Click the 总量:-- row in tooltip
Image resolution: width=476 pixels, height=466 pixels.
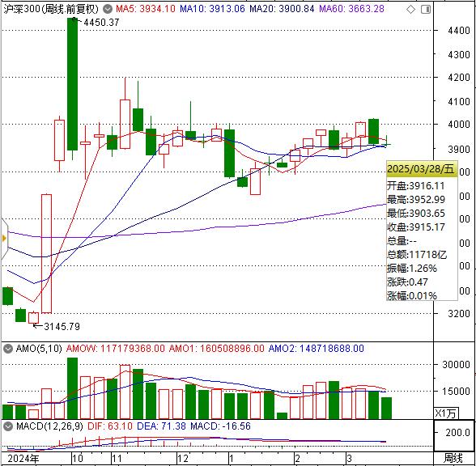[402, 241]
